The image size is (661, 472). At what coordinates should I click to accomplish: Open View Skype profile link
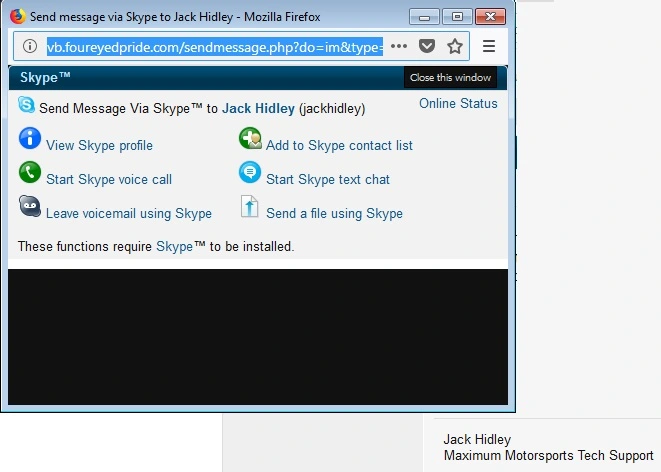pyautogui.click(x=99, y=145)
